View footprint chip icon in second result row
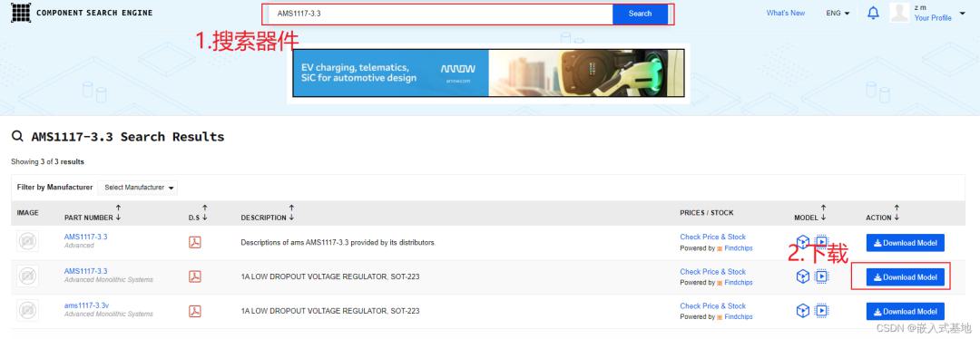The width and height of the screenshot is (980, 339). point(822,276)
